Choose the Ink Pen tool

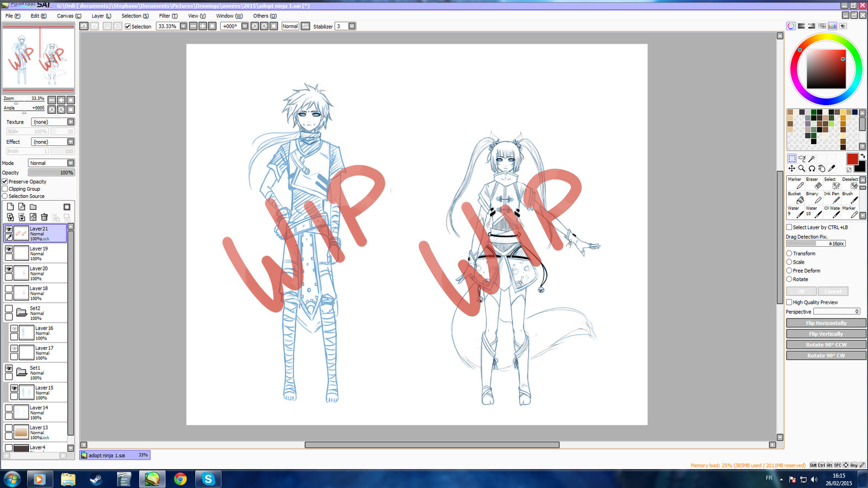tap(832, 197)
